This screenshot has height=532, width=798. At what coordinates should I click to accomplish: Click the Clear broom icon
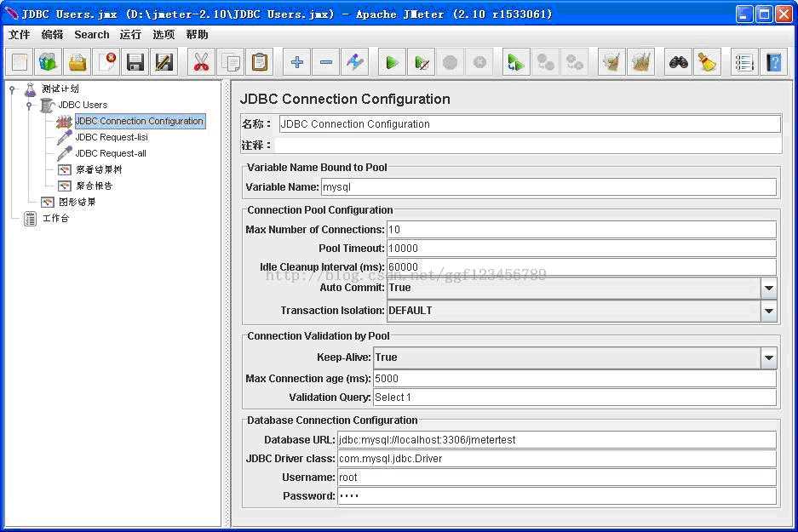(x=611, y=62)
